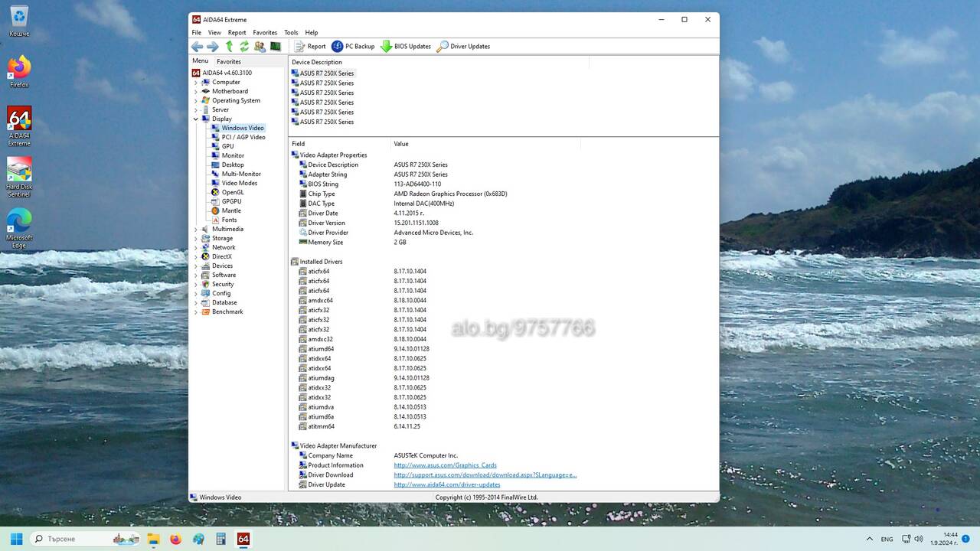The height and width of the screenshot is (551, 980).
Task: Check for BIOS Updates
Action: click(x=406, y=47)
